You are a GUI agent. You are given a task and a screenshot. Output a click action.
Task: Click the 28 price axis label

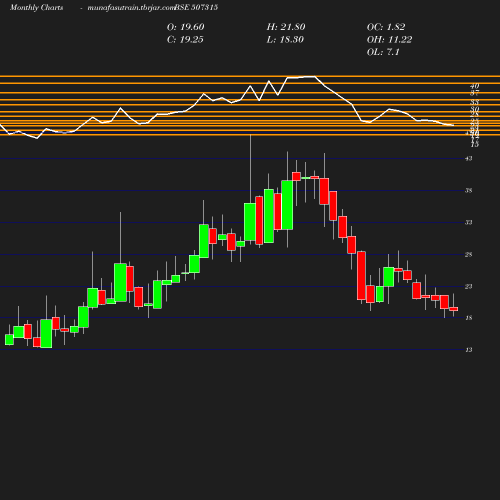pos(469,255)
